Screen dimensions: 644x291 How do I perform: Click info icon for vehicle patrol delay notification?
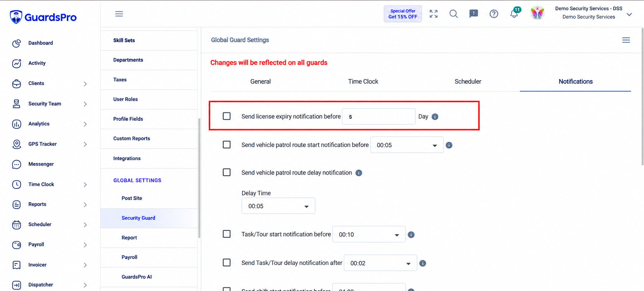(x=359, y=173)
